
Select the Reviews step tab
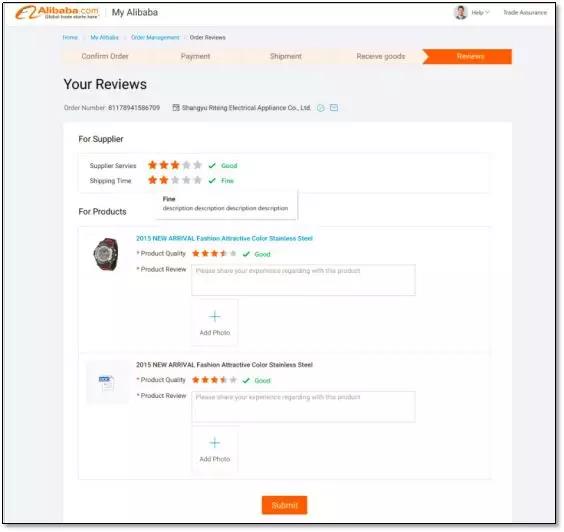coord(467,56)
